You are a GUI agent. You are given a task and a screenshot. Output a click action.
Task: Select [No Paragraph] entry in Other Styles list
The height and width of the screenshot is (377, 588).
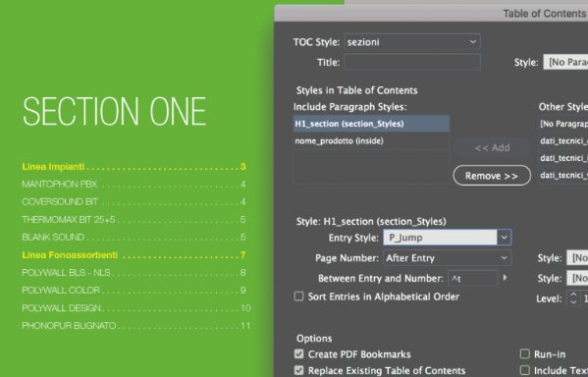click(x=563, y=124)
